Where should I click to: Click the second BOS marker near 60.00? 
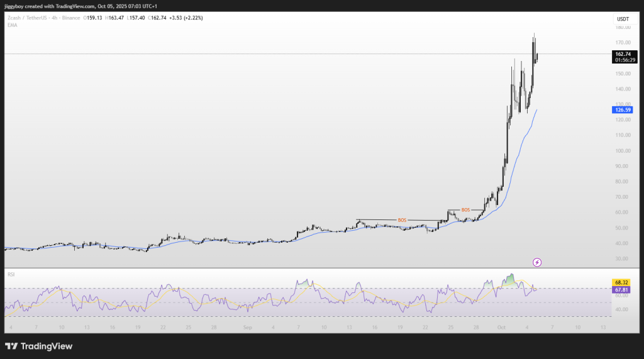[x=465, y=210]
